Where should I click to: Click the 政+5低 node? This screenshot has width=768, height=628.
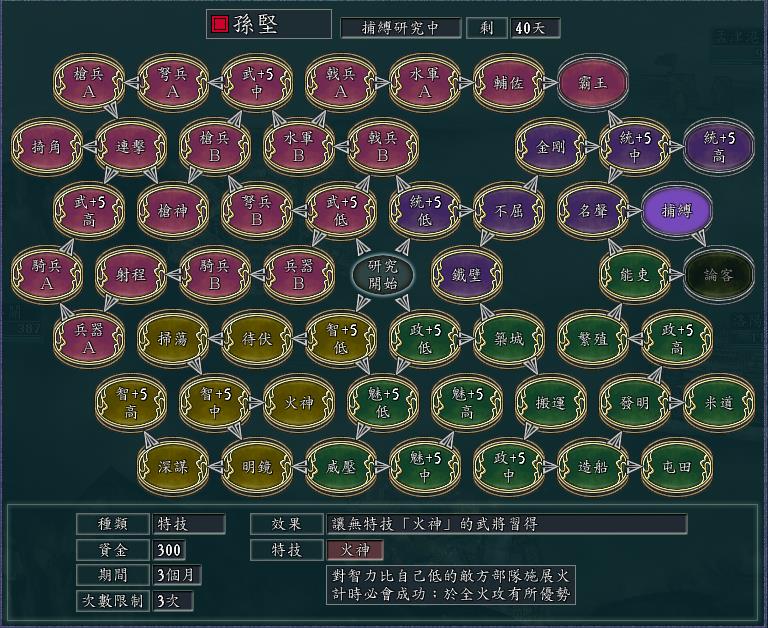point(425,338)
